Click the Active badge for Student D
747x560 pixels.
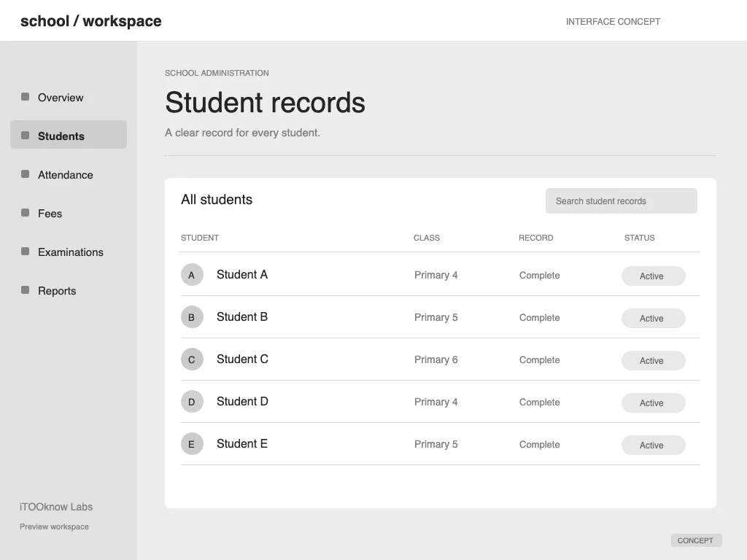[x=653, y=402]
